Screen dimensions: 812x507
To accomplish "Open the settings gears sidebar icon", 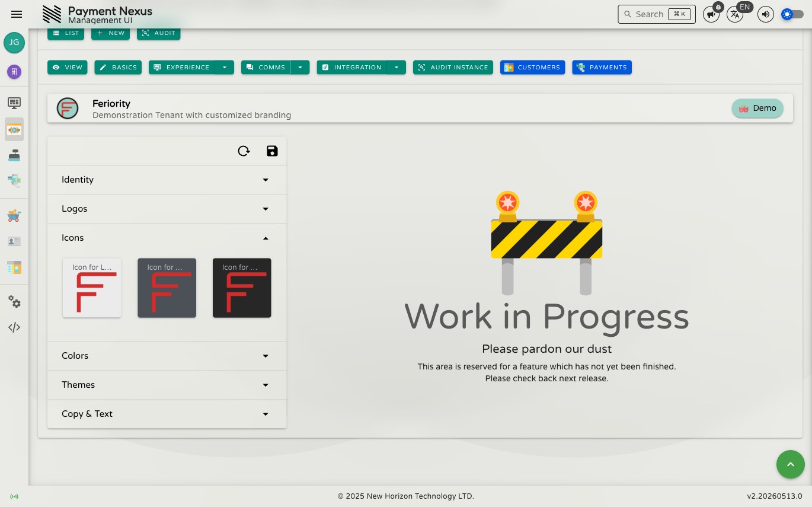I will [14, 302].
